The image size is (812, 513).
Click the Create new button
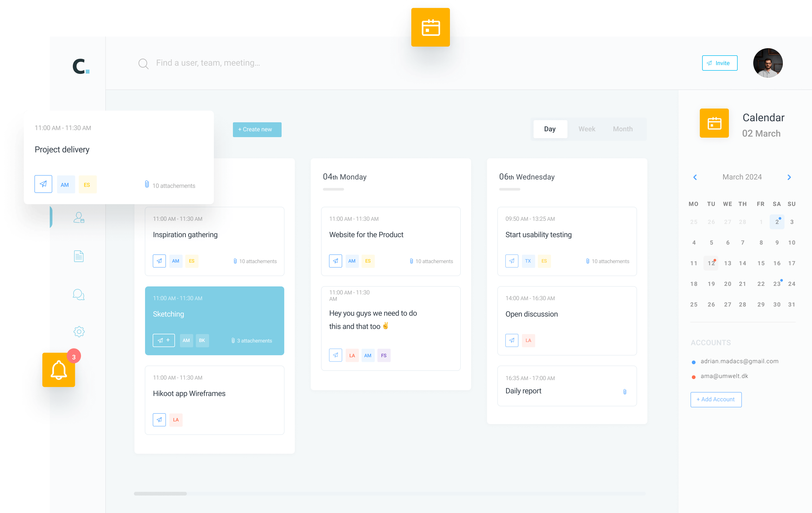pos(257,129)
